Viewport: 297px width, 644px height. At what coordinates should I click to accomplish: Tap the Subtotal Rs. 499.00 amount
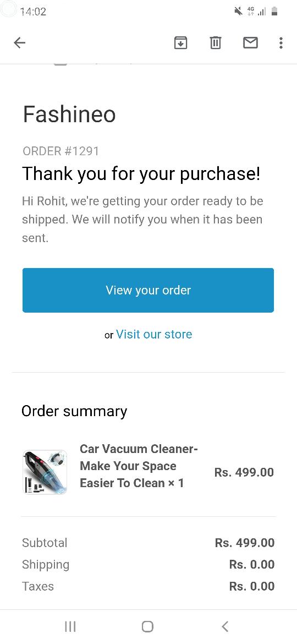click(245, 543)
